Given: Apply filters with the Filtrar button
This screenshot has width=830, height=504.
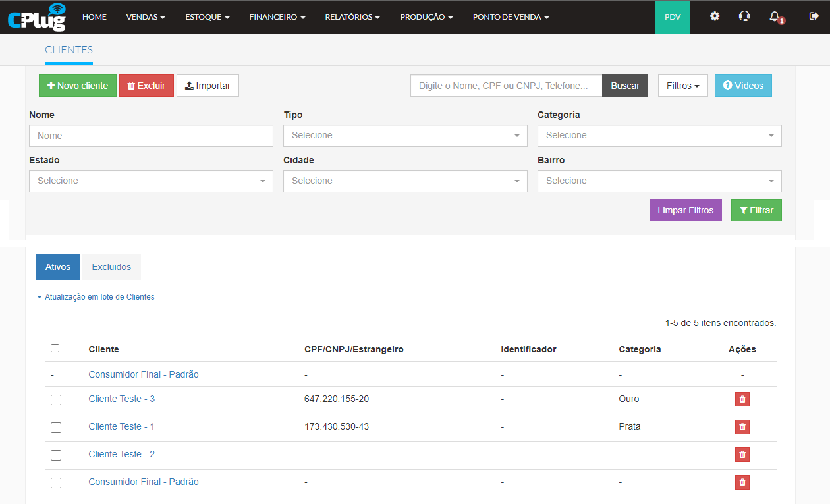Looking at the screenshot, I should point(756,210).
